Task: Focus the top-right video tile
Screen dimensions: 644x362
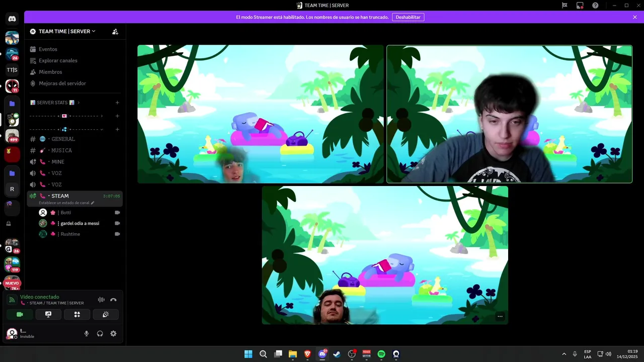Action: (509, 114)
